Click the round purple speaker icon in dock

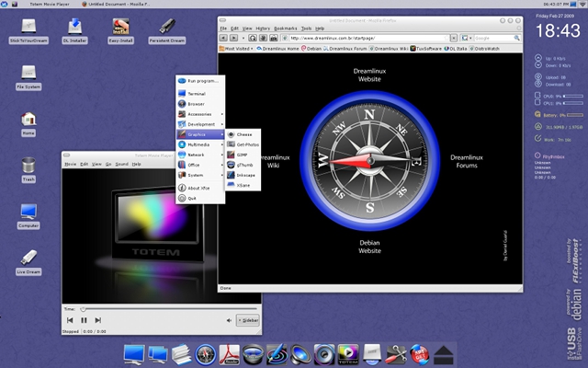[x=324, y=354]
